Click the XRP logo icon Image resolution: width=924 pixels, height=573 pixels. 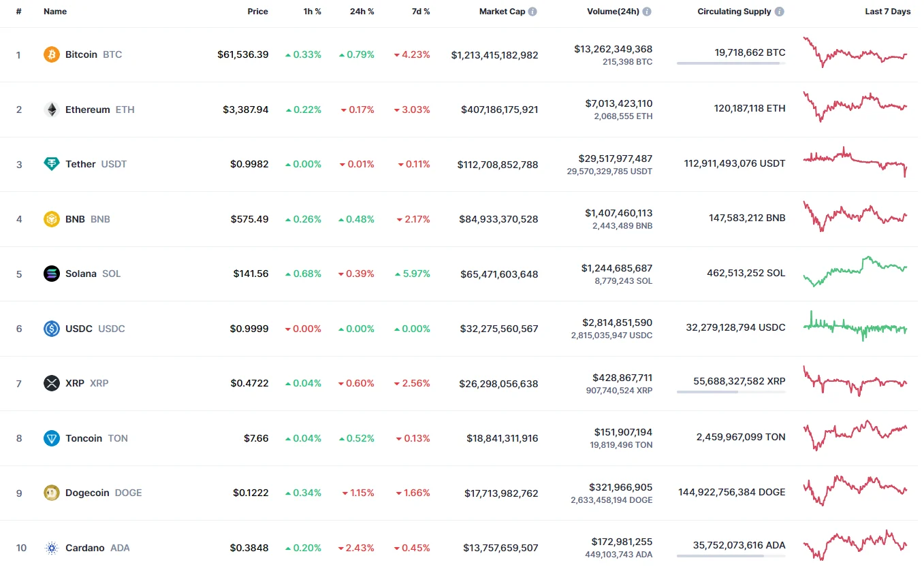click(x=52, y=383)
